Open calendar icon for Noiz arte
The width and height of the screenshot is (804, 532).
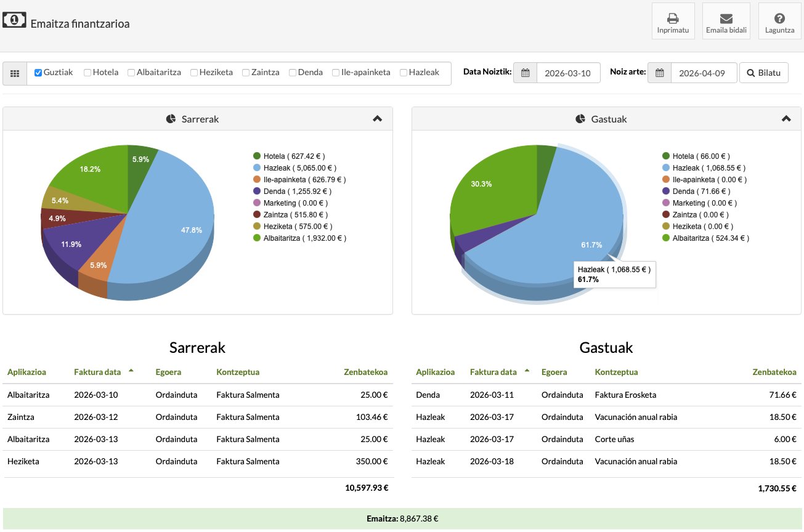(659, 73)
